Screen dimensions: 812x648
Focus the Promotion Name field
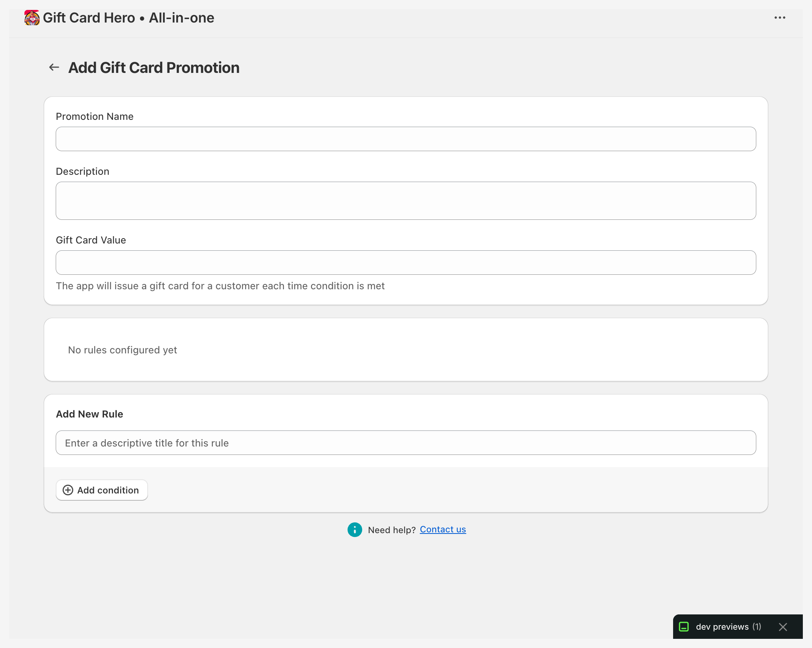pyautogui.click(x=406, y=139)
